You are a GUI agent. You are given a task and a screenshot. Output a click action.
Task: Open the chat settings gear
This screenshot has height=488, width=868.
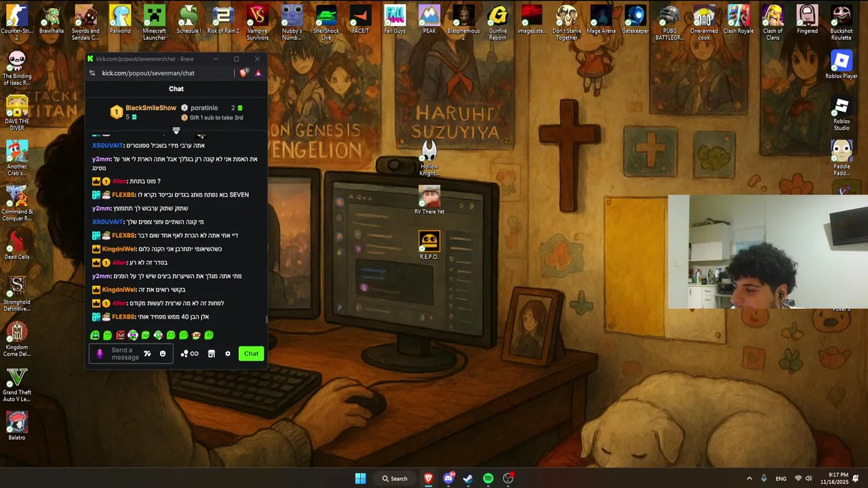pyautogui.click(x=228, y=354)
